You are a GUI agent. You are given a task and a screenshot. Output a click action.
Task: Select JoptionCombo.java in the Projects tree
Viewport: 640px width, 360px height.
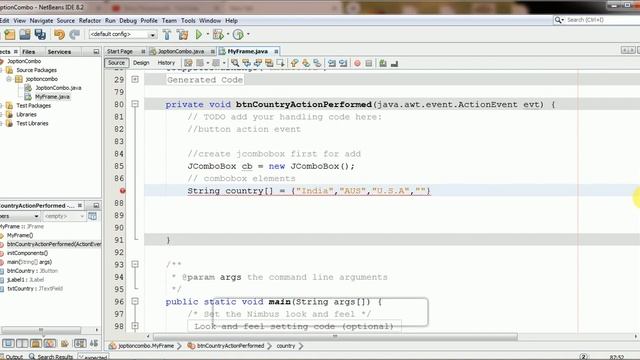tap(58, 88)
